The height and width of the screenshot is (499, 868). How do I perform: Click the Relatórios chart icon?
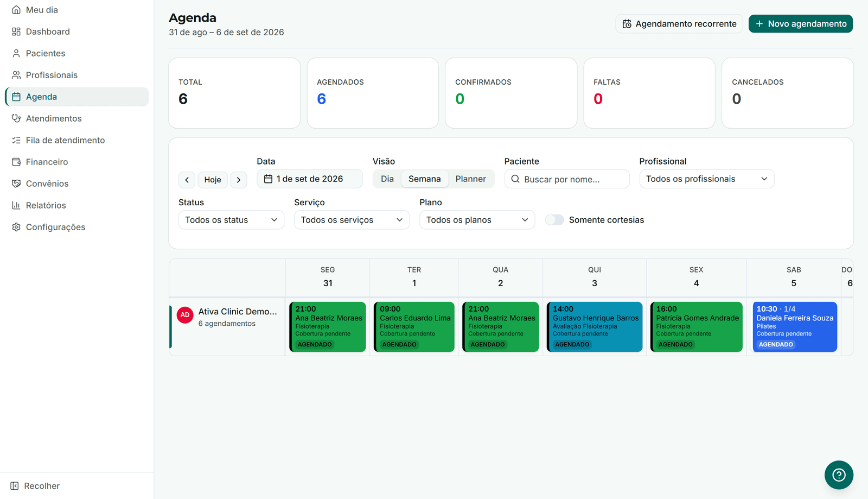16,205
